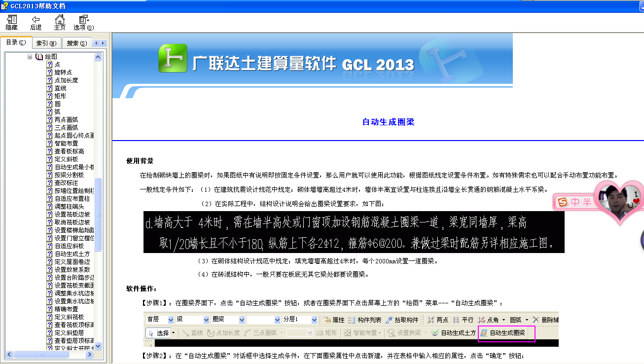Open the 自动生成土方 tree topic
The width and height of the screenshot is (644, 364).
click(72, 254)
